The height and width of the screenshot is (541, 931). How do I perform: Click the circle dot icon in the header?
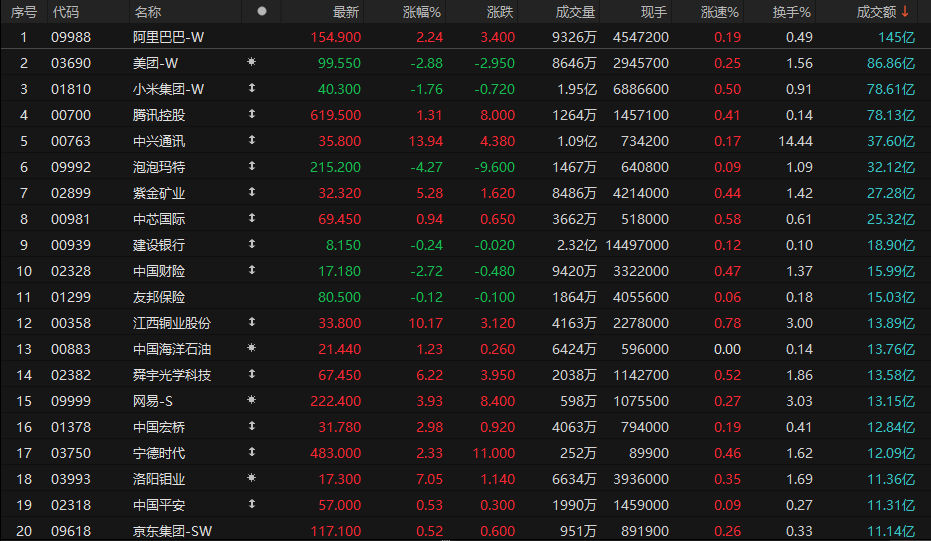pyautogui.click(x=262, y=11)
